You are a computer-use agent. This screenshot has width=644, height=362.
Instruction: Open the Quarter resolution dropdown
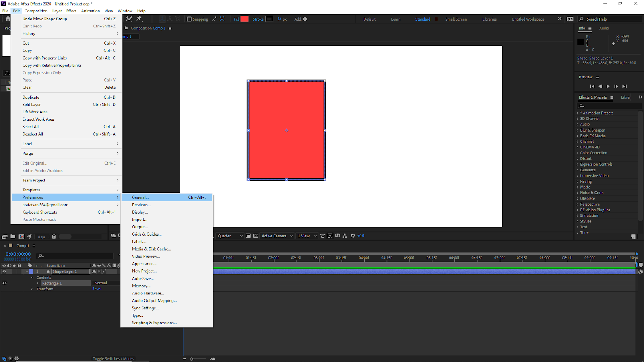230,236
